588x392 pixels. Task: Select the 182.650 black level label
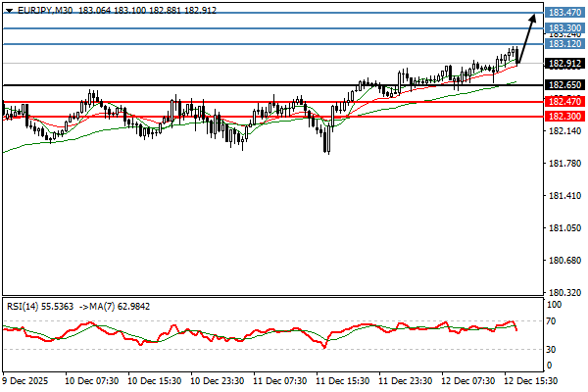(563, 86)
